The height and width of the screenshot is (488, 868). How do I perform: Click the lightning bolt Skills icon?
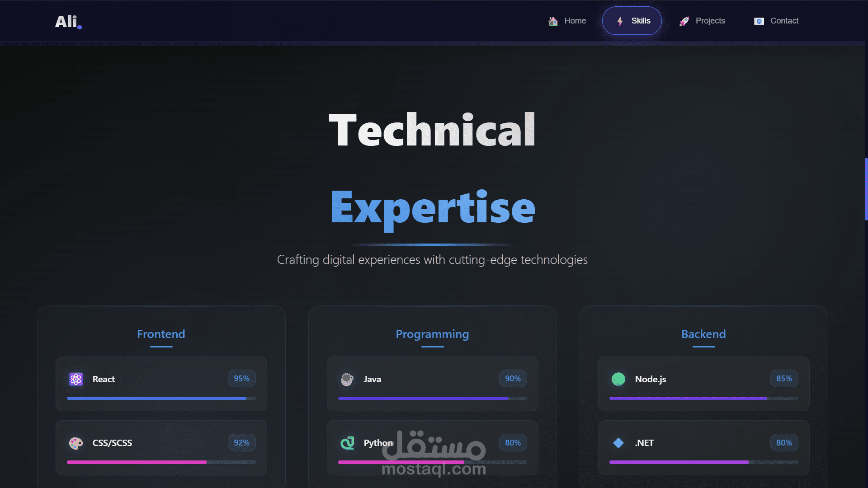(620, 21)
